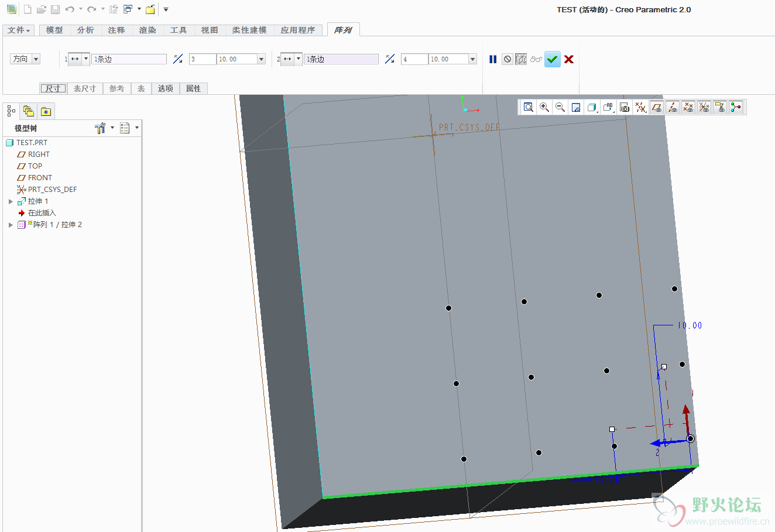Flip second direction arrow icon

(x=390, y=59)
